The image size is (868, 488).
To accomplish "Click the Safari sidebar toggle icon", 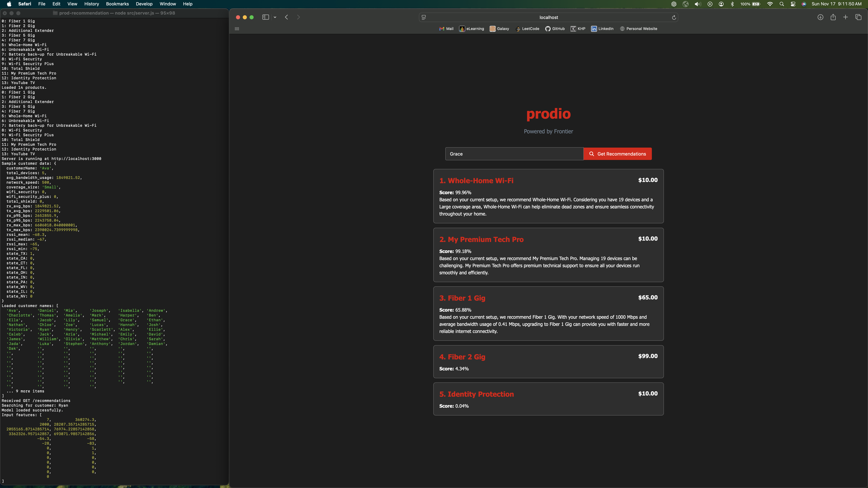I will tap(265, 17).
